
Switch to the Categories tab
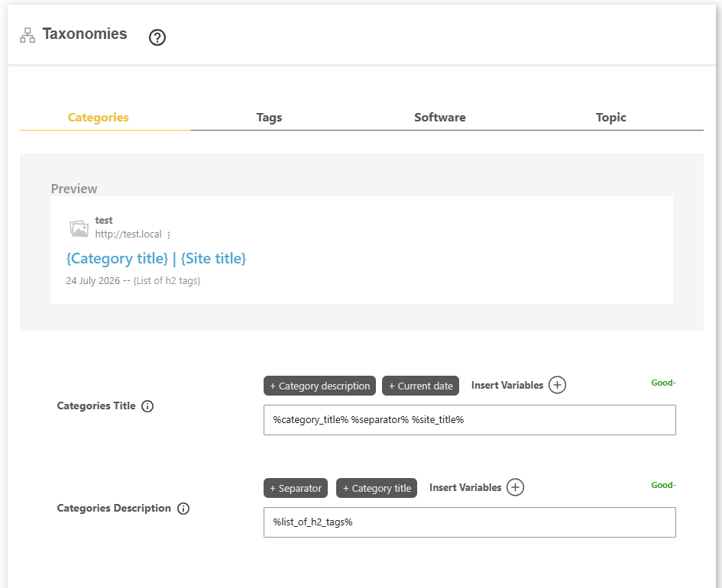98,118
